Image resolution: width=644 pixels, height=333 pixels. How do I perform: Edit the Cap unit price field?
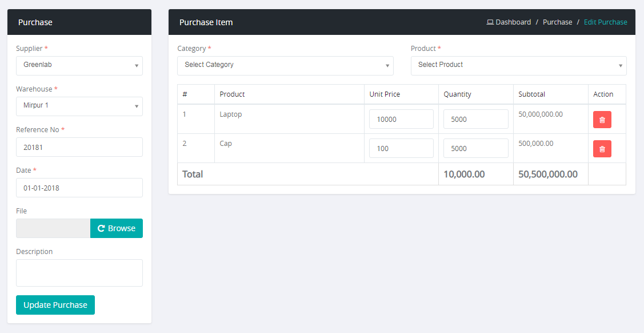coord(401,148)
